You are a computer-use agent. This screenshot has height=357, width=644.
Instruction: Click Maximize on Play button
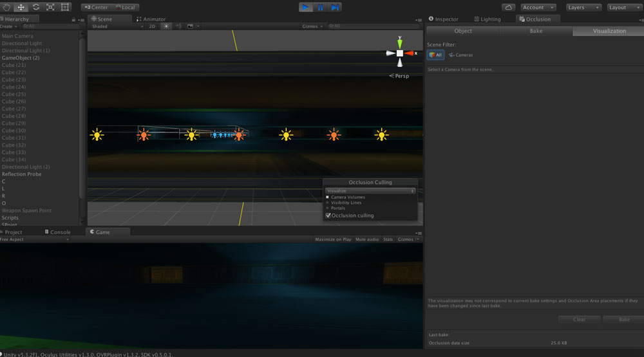coord(333,239)
